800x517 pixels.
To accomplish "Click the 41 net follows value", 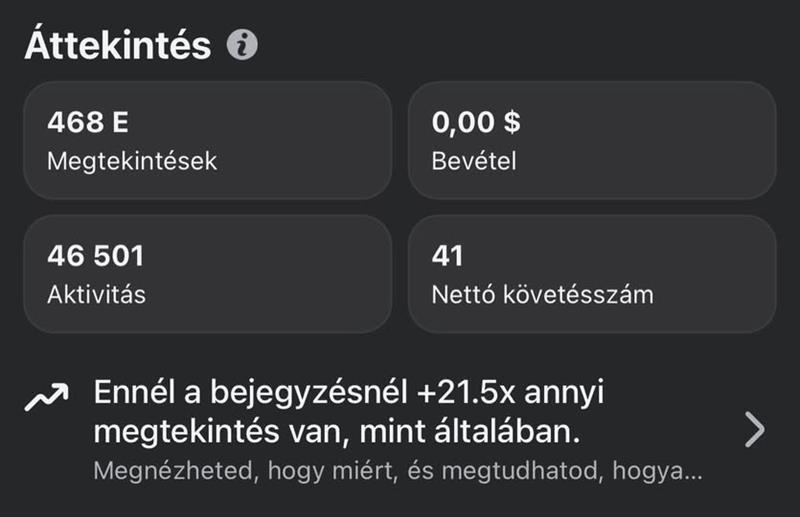I will (448, 257).
